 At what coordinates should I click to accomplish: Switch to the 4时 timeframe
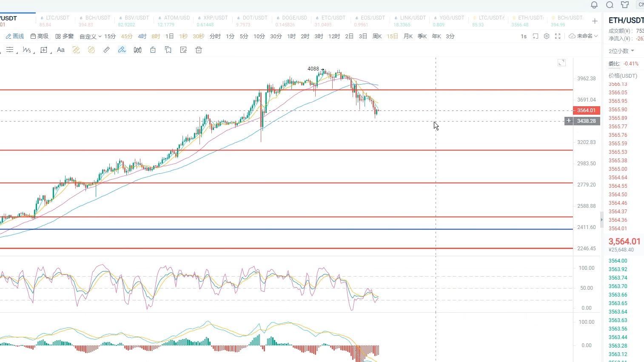tap(142, 37)
